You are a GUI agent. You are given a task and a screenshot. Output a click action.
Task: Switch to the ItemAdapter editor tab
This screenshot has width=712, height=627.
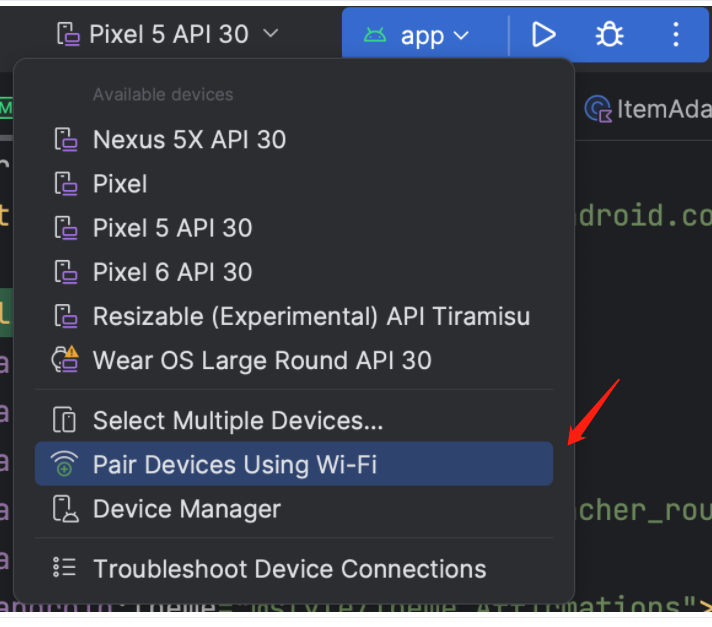click(660, 109)
